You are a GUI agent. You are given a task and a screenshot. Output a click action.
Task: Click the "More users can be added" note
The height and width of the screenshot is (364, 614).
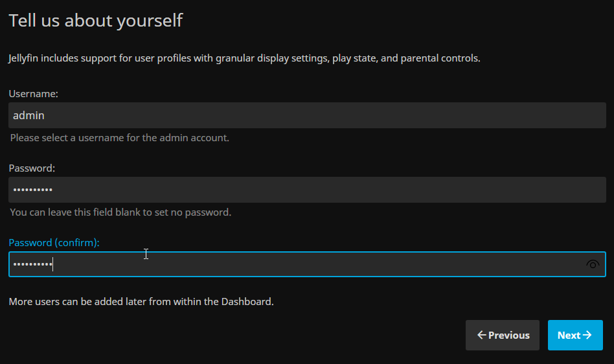tap(141, 302)
